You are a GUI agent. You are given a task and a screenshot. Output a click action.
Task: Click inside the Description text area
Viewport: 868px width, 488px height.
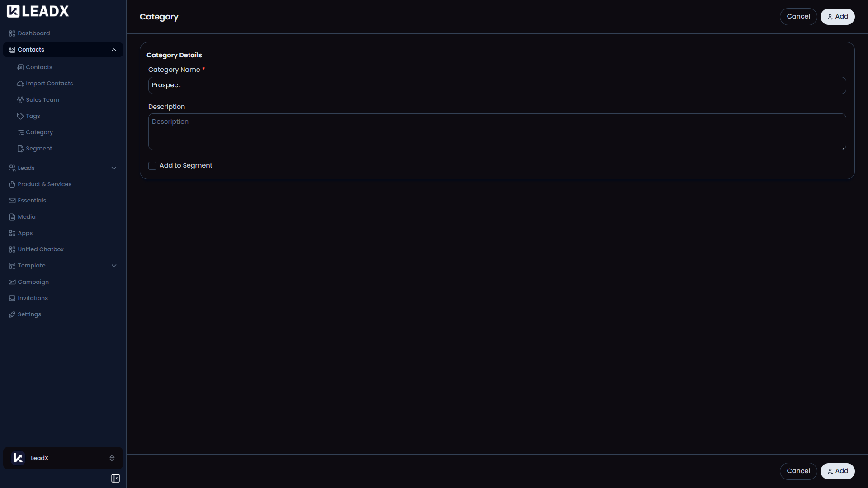point(496,131)
